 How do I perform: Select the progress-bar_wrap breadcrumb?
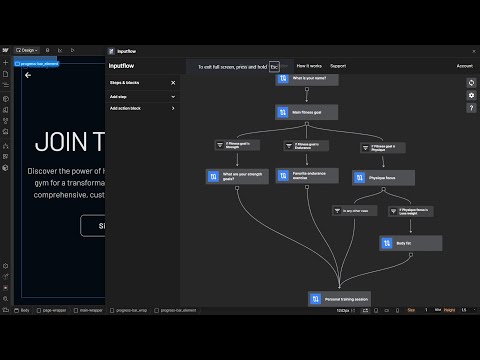pyautogui.click(x=129, y=310)
